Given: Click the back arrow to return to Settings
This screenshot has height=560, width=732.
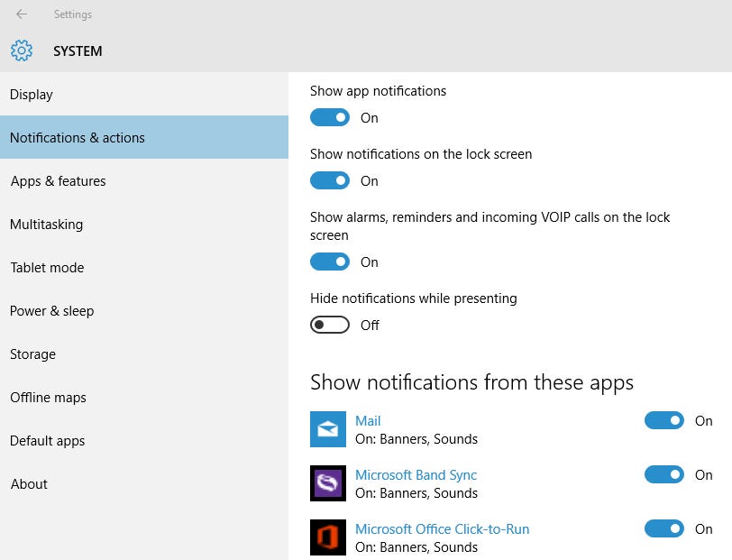Looking at the screenshot, I should pos(20,14).
